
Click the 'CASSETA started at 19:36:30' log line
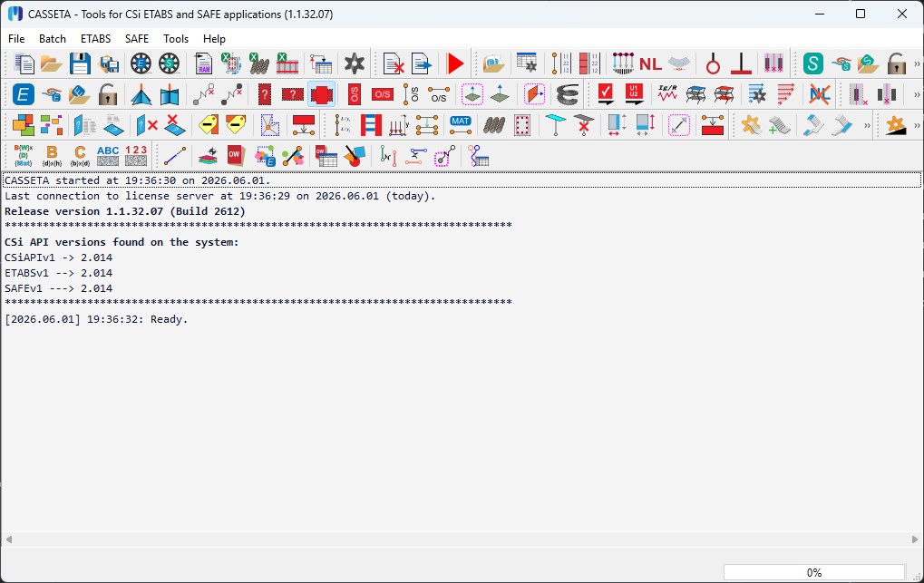click(x=462, y=180)
